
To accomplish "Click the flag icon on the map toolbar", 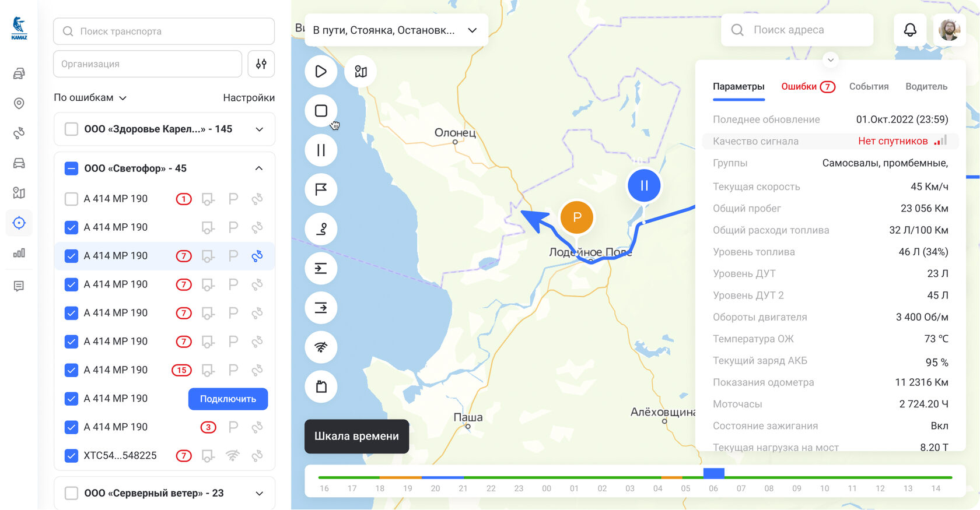I will click(321, 189).
